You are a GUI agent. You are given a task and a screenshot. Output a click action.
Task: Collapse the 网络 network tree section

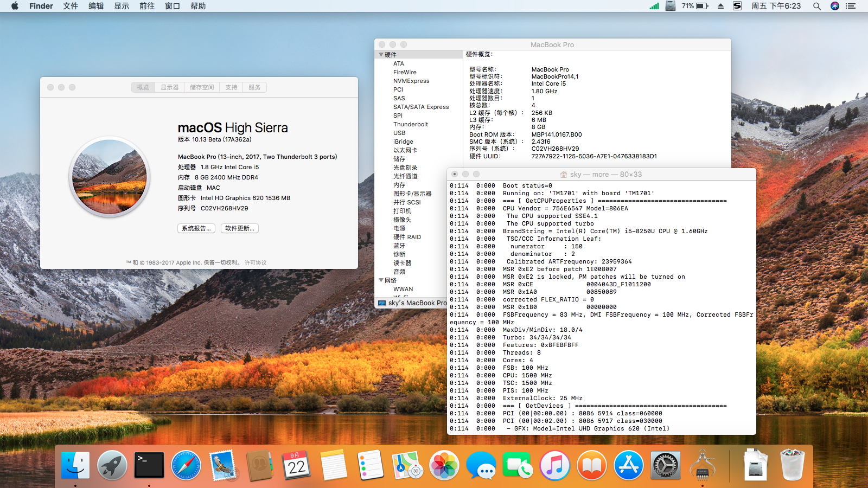(x=381, y=280)
